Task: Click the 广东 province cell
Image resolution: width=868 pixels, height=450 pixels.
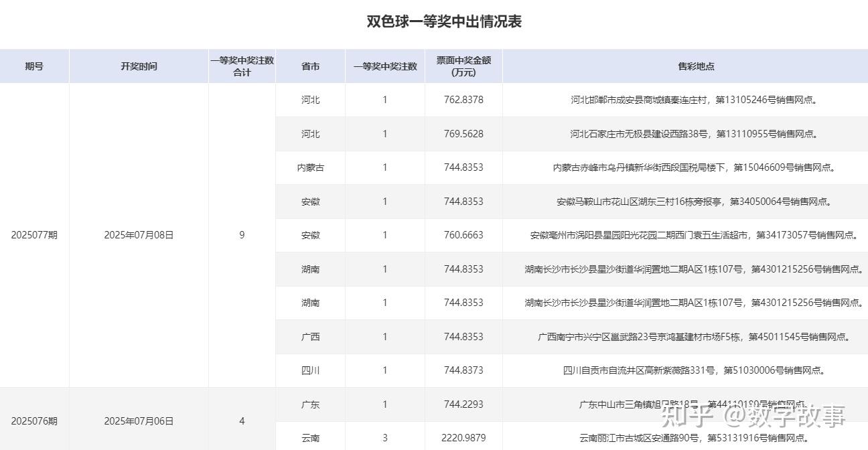Action: click(x=310, y=404)
